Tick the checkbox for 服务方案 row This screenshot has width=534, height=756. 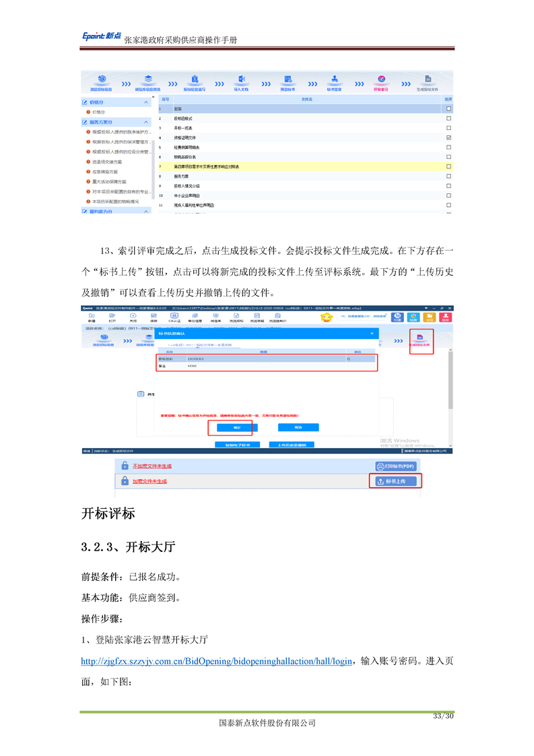point(448,176)
